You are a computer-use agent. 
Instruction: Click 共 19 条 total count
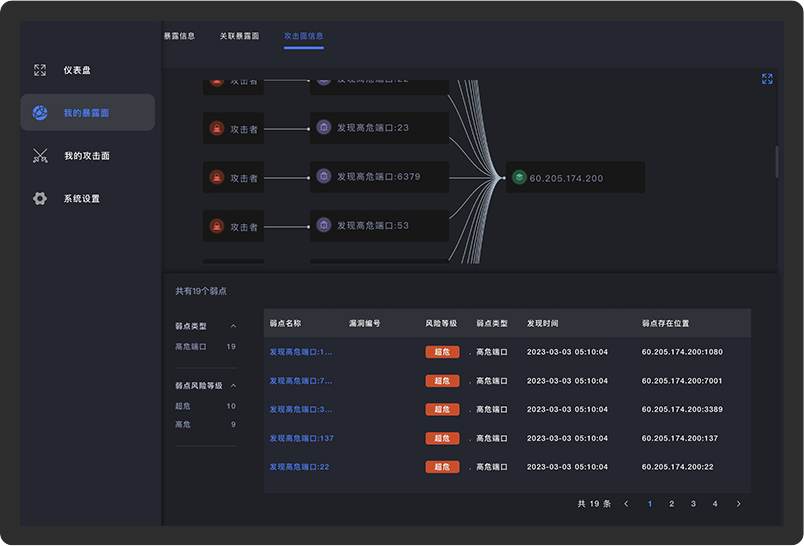pos(594,504)
